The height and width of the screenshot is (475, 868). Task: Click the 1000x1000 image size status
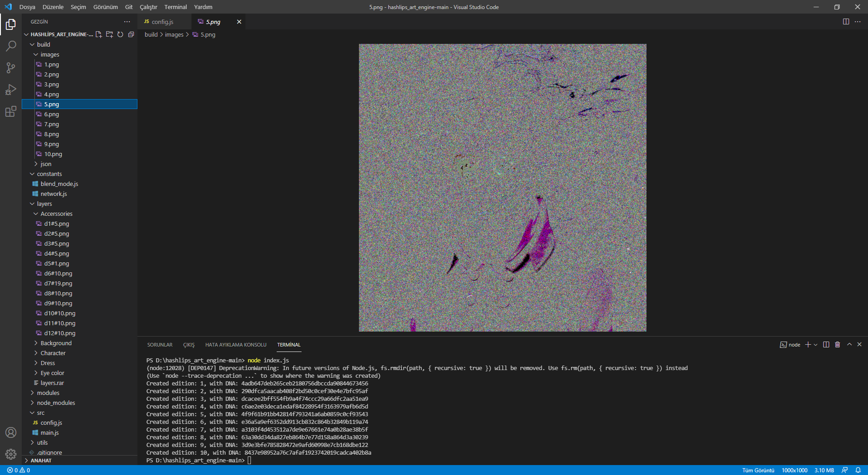tap(794, 470)
